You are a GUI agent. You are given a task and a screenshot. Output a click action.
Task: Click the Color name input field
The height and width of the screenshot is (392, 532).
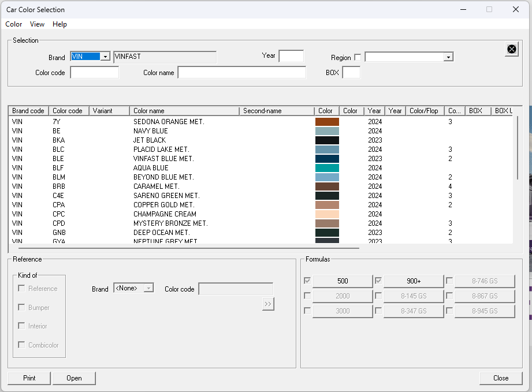click(x=241, y=73)
